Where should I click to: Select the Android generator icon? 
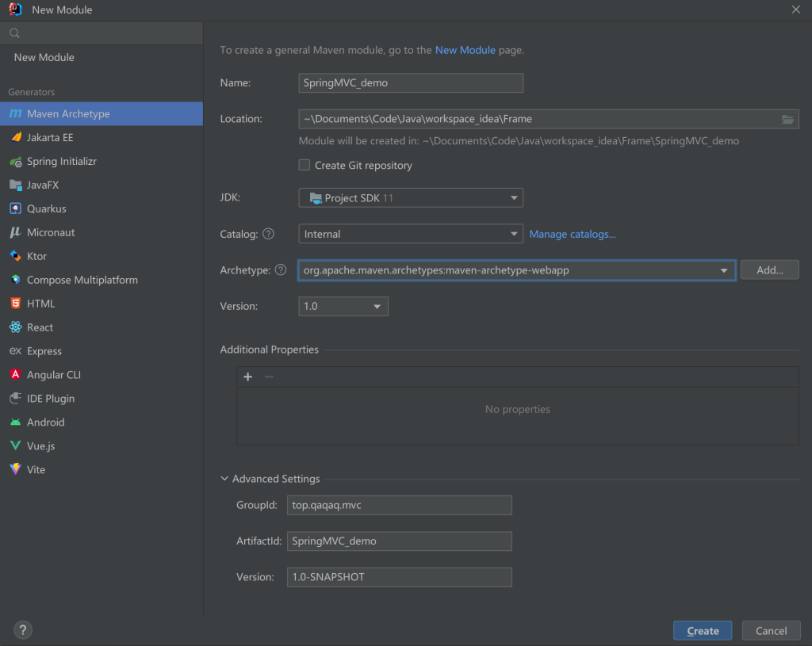pyautogui.click(x=15, y=422)
